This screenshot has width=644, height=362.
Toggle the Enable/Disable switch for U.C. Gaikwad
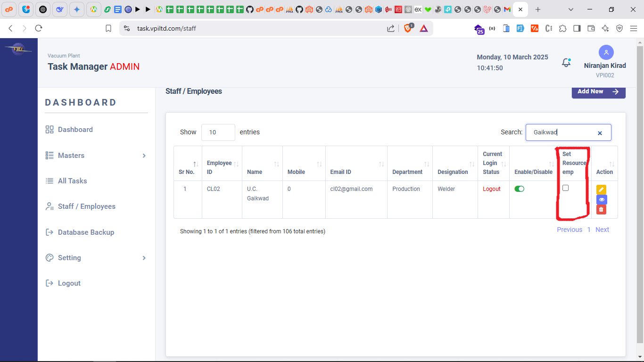(520, 189)
